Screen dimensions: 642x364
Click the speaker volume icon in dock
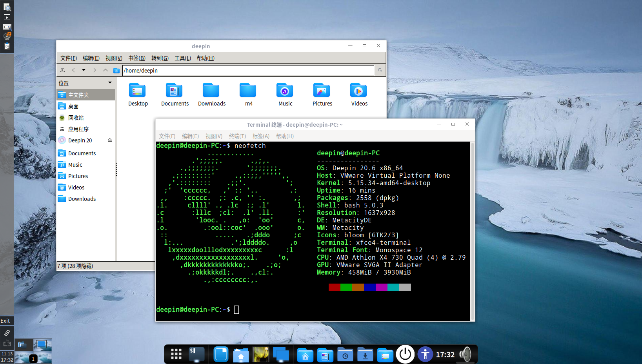(x=466, y=354)
